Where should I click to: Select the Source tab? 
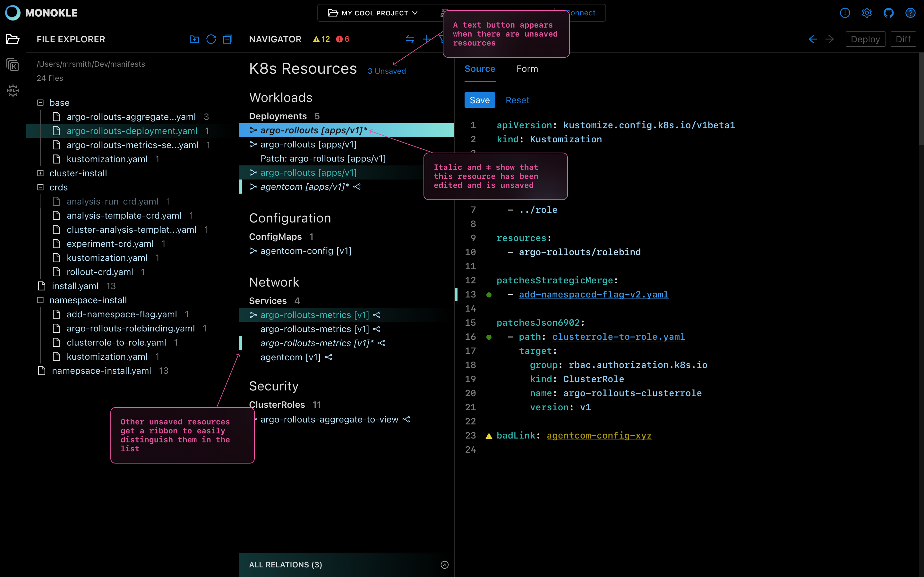pos(480,69)
